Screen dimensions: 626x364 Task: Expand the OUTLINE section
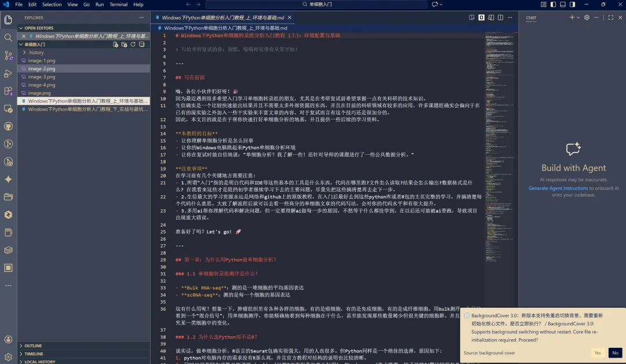pyautogui.click(x=84, y=345)
